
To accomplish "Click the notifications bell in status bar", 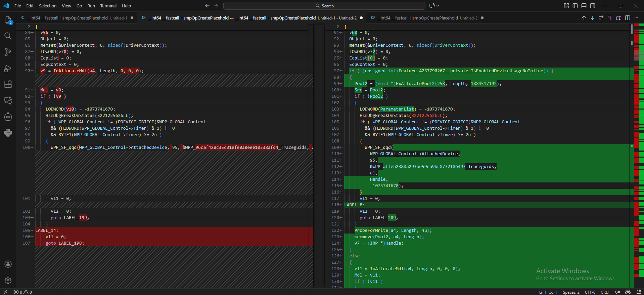I will pyautogui.click(x=639, y=292).
